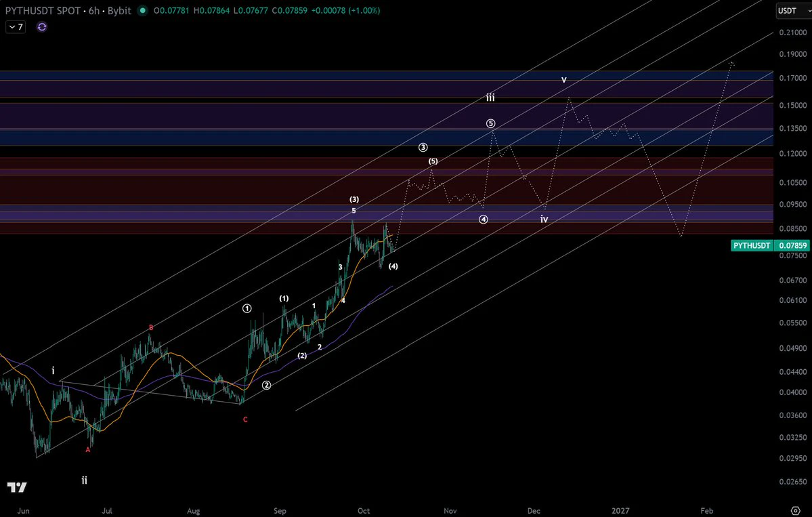This screenshot has height=517, width=812.
Task: Click the purple circular refresh icon
Action: 42,27
